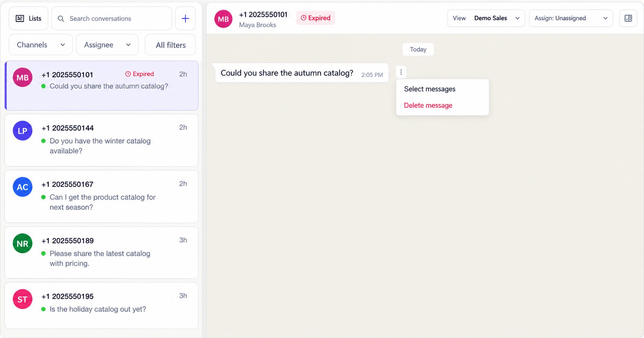Expand the Channels filter dropdown
The height and width of the screenshot is (338, 644).
coord(41,45)
